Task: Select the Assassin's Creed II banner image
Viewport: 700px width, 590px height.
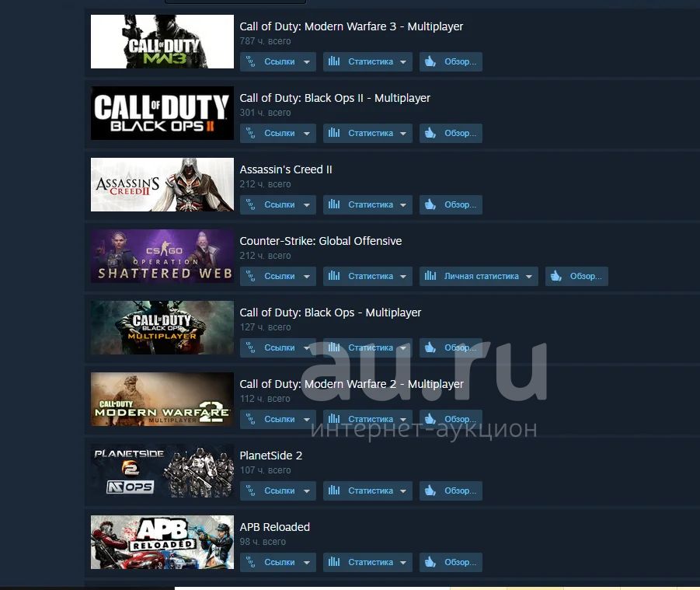Action: [162, 184]
